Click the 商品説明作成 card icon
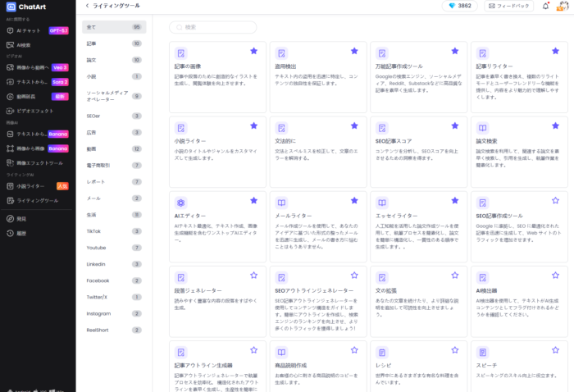This screenshot has height=392, width=574. click(x=281, y=353)
